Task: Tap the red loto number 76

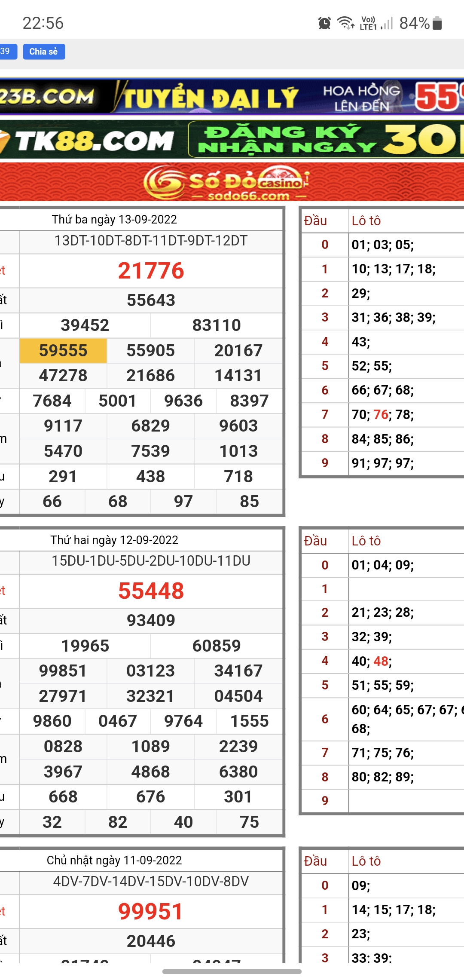Action: click(381, 414)
